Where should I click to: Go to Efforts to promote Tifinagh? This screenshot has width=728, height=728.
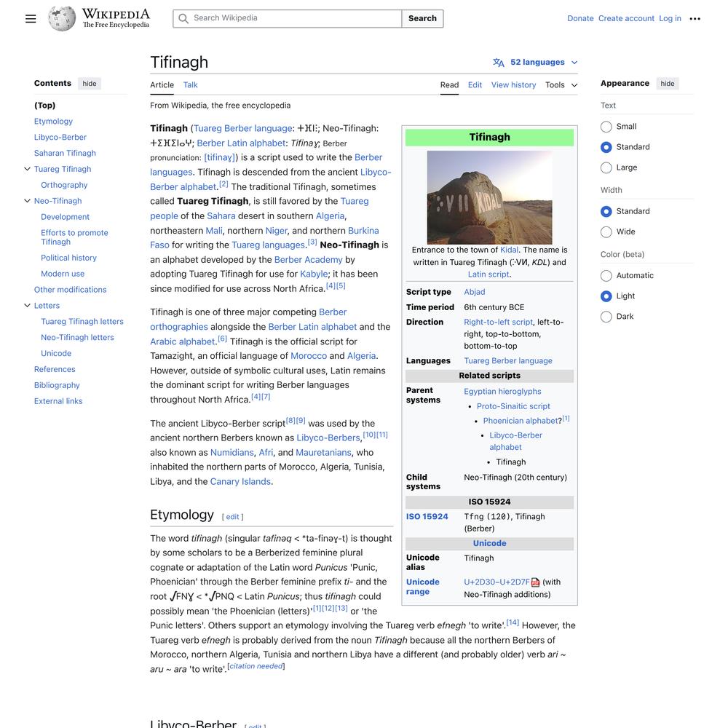coord(74,237)
